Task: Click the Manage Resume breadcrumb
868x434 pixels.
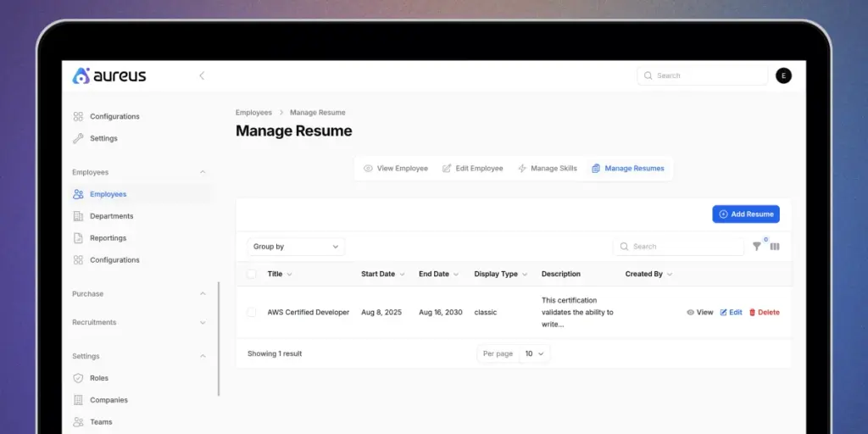Action: point(318,113)
